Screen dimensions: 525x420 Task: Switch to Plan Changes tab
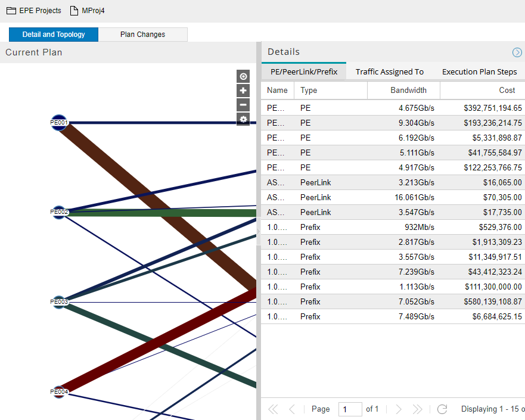(x=142, y=35)
